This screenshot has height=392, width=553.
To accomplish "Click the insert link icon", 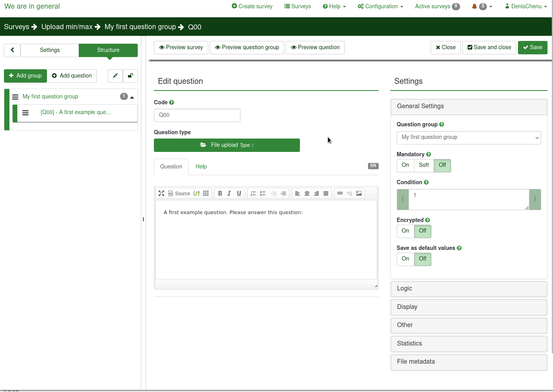I will 340,193.
